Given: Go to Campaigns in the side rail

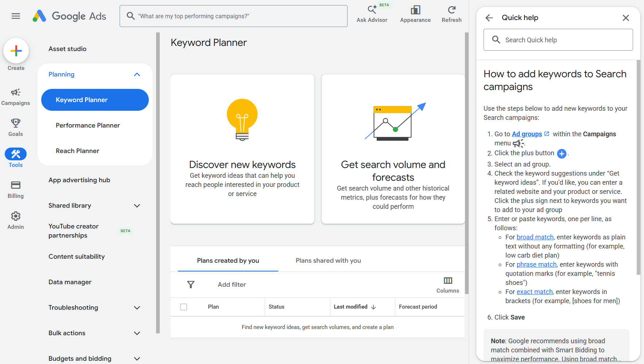Looking at the screenshot, I should (x=16, y=97).
